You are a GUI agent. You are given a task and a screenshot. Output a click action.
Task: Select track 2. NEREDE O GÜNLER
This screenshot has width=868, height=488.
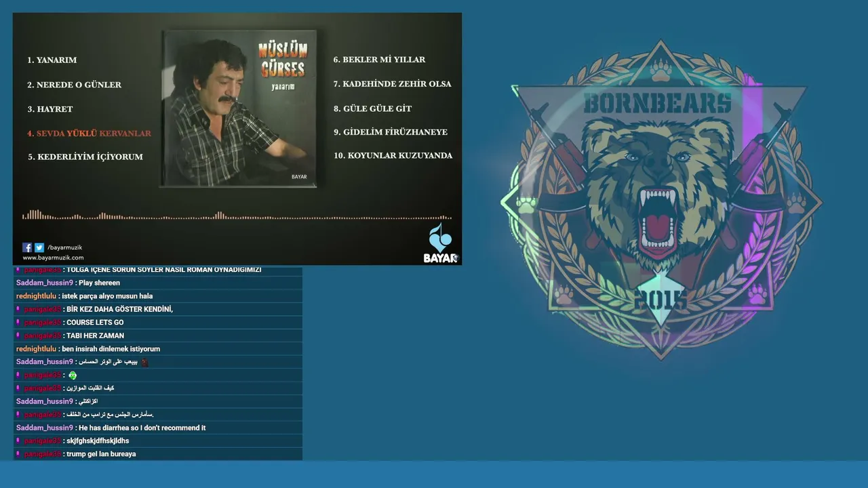click(75, 85)
